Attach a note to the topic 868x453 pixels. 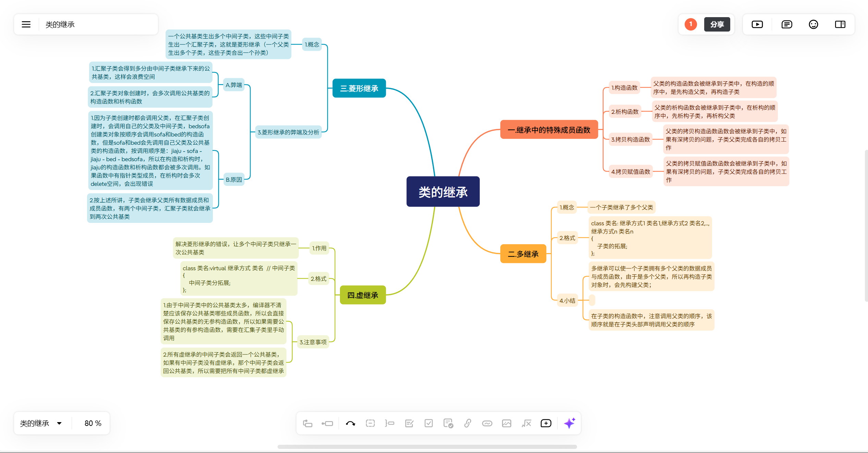tap(409, 423)
